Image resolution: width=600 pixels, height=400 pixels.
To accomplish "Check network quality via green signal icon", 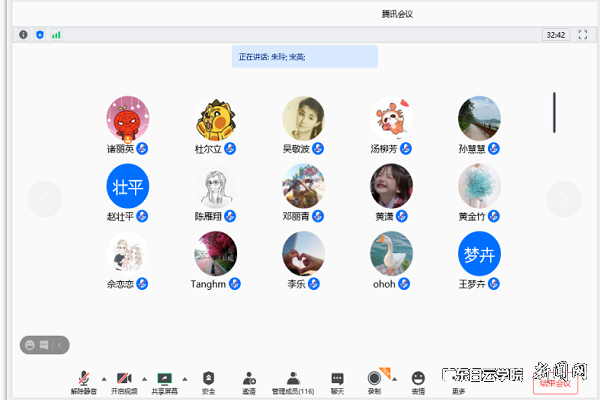I will pos(56,35).
